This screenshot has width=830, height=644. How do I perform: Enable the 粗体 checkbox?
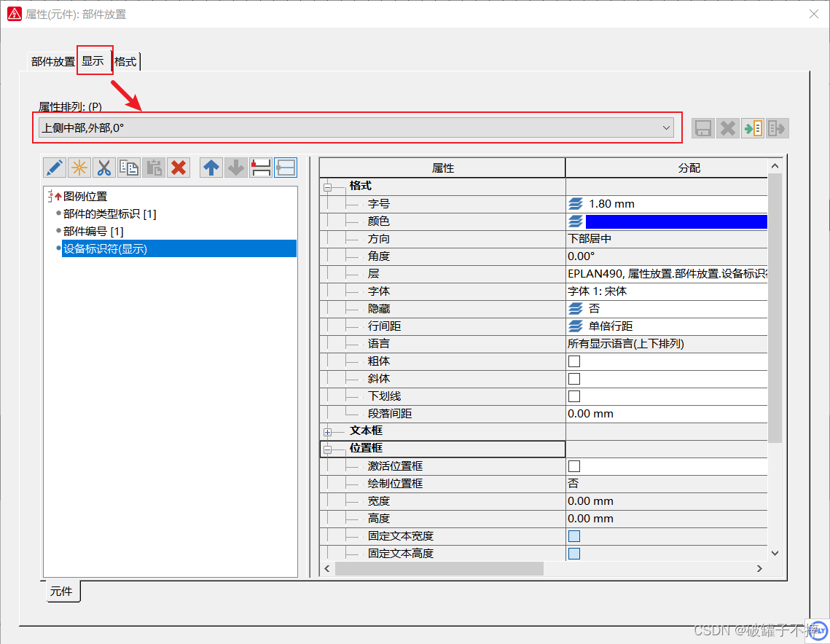pos(574,361)
